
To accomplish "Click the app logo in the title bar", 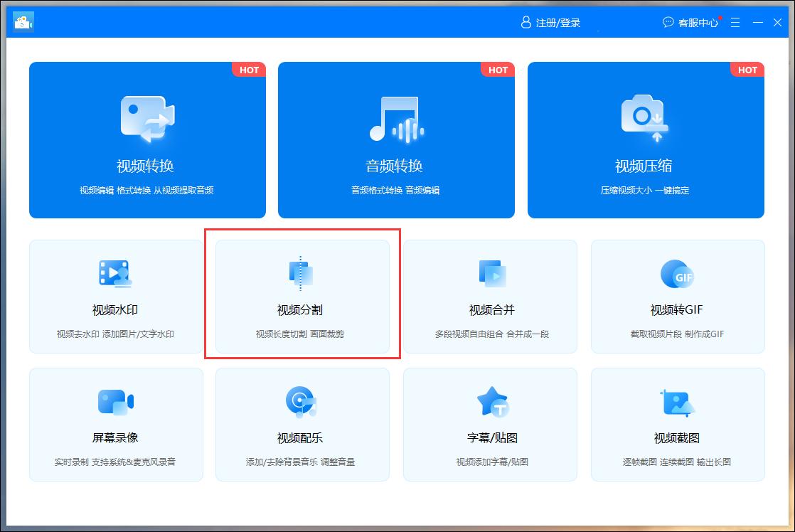I will (24, 21).
